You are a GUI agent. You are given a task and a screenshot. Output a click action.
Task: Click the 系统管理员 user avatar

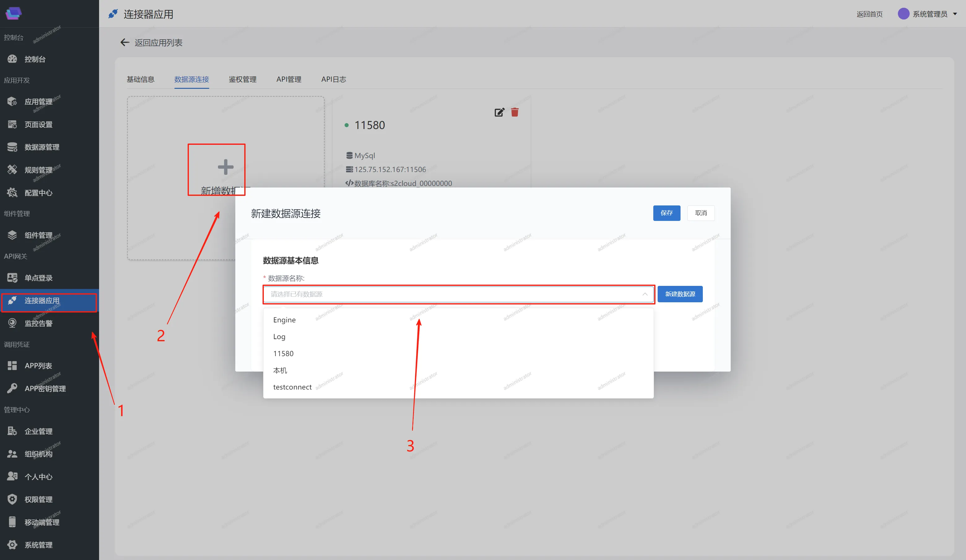pos(903,14)
